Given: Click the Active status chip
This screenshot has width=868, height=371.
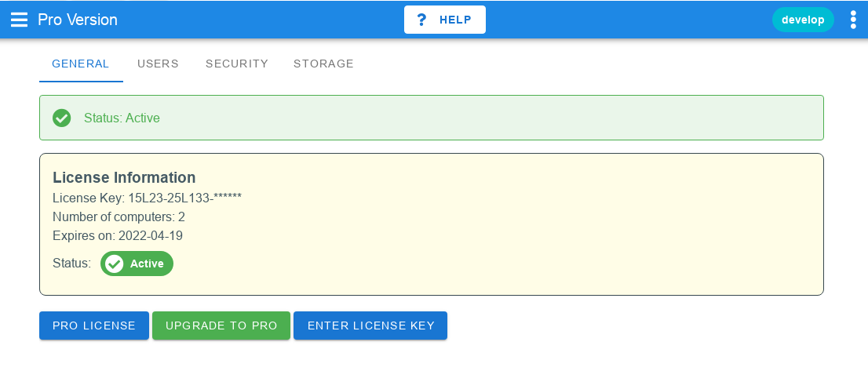Looking at the screenshot, I should (137, 264).
